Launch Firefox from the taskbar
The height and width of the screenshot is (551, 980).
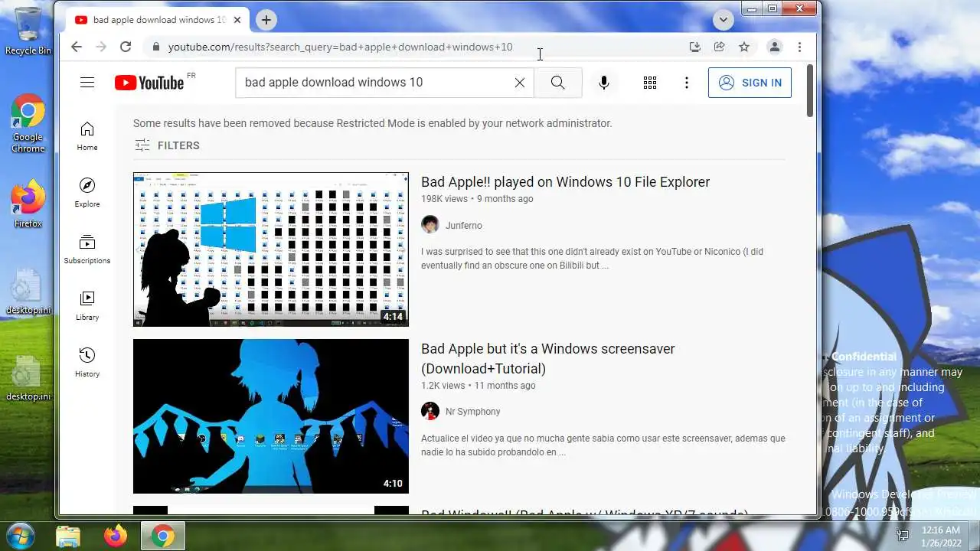click(x=116, y=536)
